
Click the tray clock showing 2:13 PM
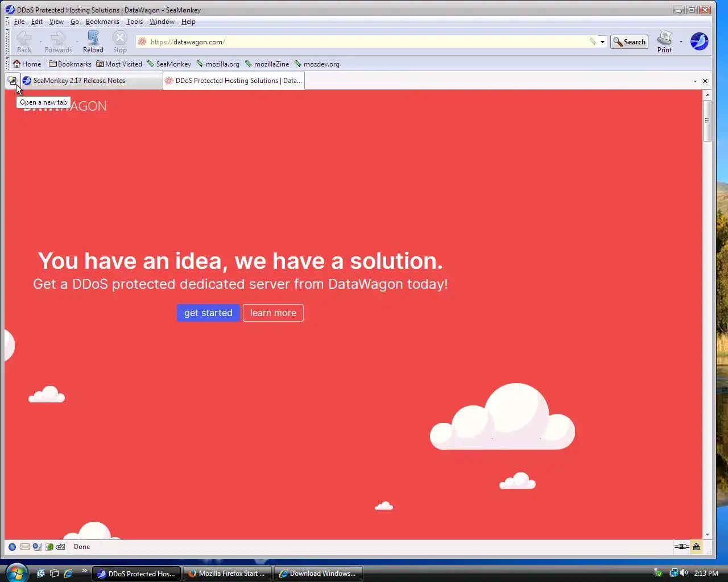pos(706,573)
